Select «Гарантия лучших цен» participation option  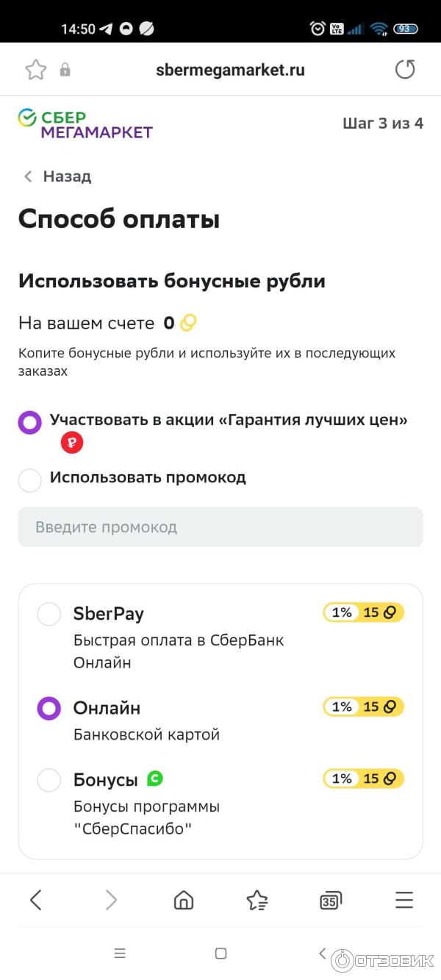(x=30, y=423)
